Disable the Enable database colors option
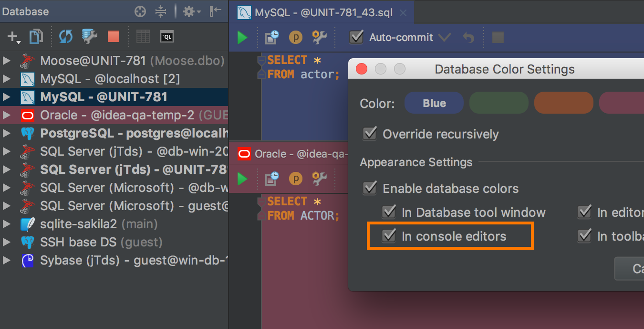The image size is (644, 329). point(370,188)
